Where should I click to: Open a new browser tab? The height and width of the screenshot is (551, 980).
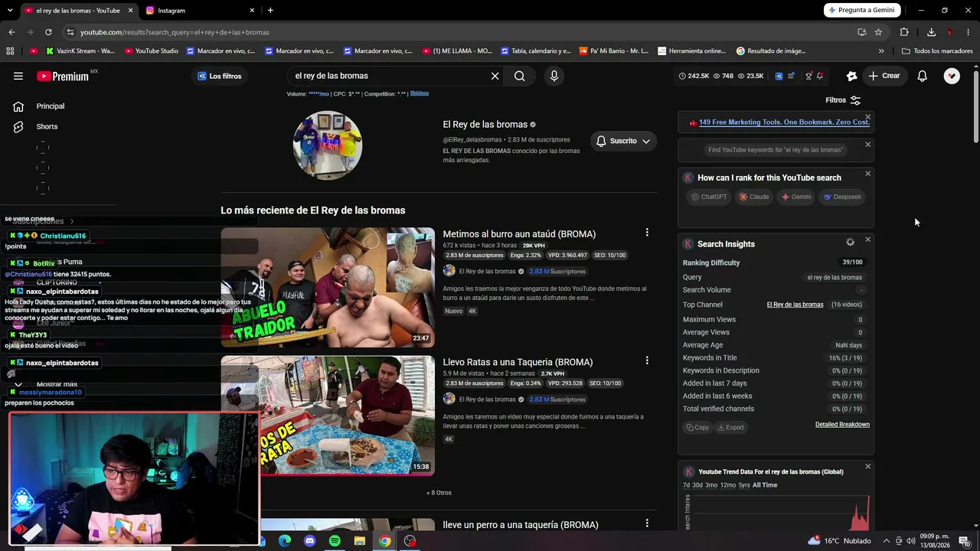pyautogui.click(x=270, y=11)
